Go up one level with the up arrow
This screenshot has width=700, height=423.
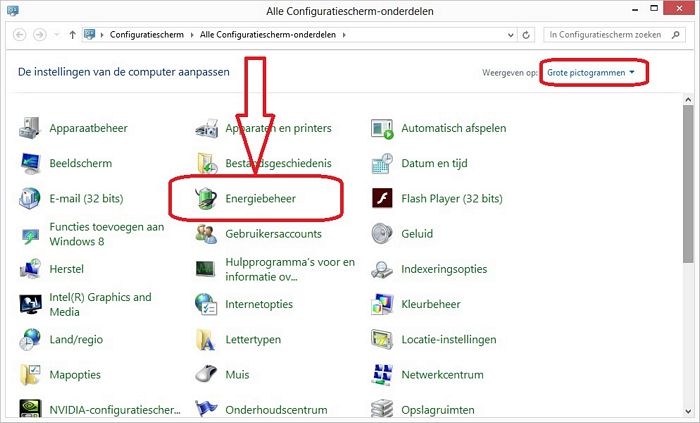[72, 35]
